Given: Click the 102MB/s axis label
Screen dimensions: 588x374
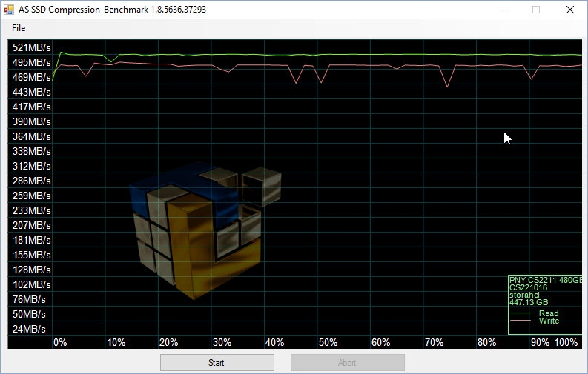Looking at the screenshot, I should [x=31, y=284].
